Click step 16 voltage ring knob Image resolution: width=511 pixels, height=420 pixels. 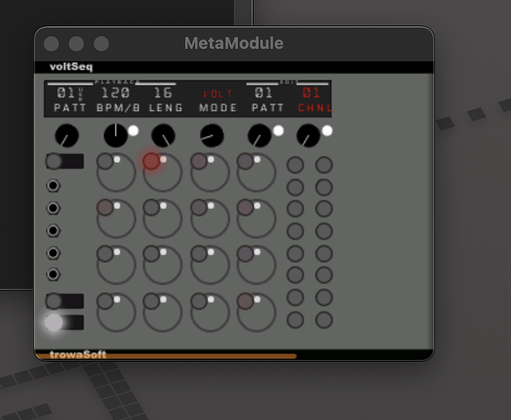click(x=256, y=312)
